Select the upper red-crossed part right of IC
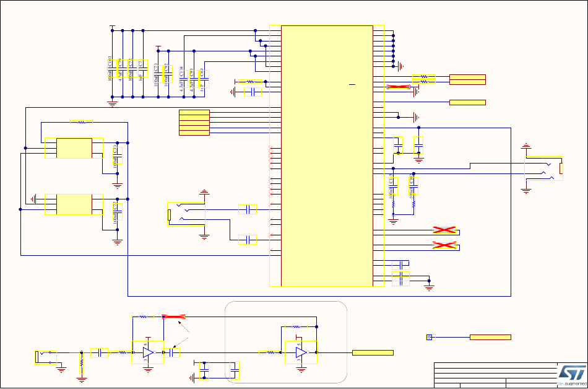The image size is (588, 389). coord(444,230)
